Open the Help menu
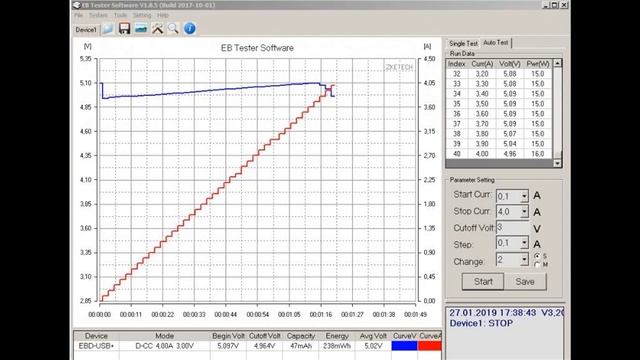The height and width of the screenshot is (360, 640). tap(163, 15)
